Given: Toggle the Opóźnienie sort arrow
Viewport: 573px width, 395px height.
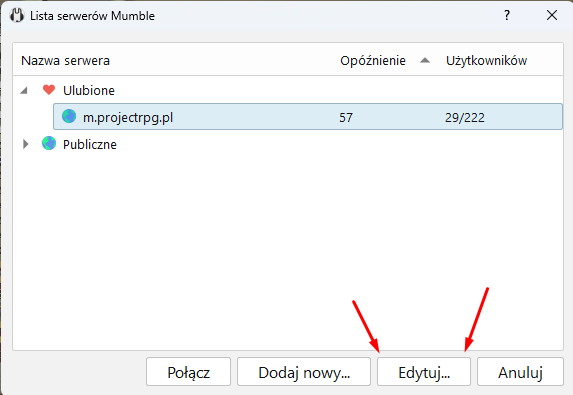Looking at the screenshot, I should pos(425,60).
